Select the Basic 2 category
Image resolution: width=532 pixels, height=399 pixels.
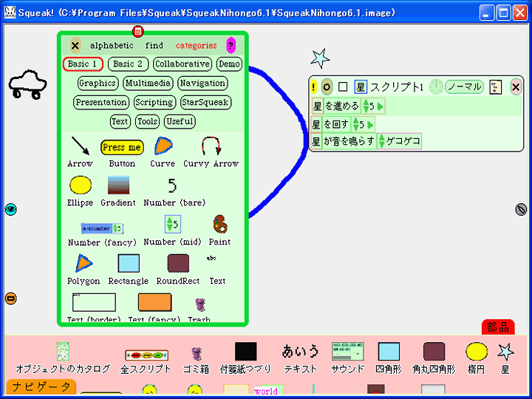[128, 64]
